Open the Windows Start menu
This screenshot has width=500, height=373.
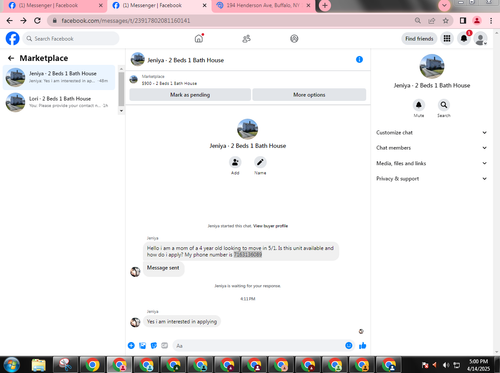12,364
